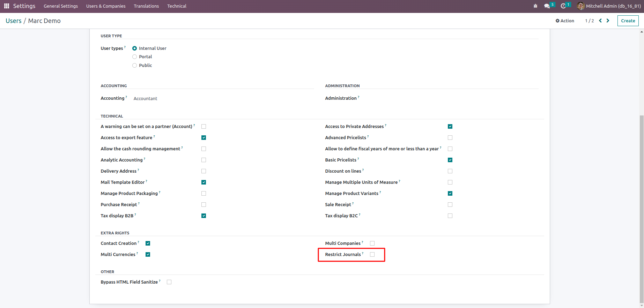
Task: Select the Portal user type
Action: tap(135, 57)
